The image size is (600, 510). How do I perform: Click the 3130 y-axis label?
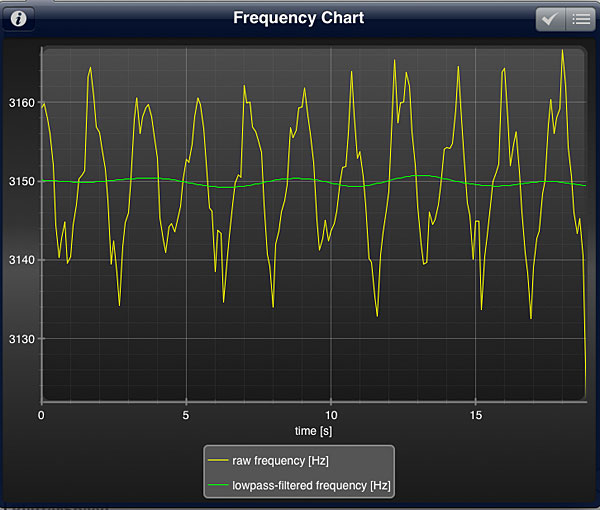(20, 339)
